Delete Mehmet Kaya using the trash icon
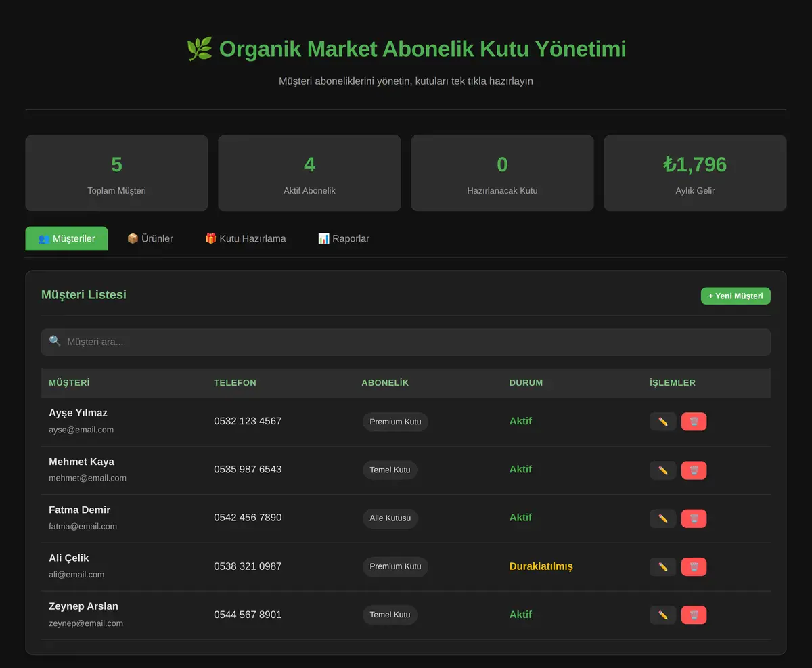812x668 pixels. point(694,470)
